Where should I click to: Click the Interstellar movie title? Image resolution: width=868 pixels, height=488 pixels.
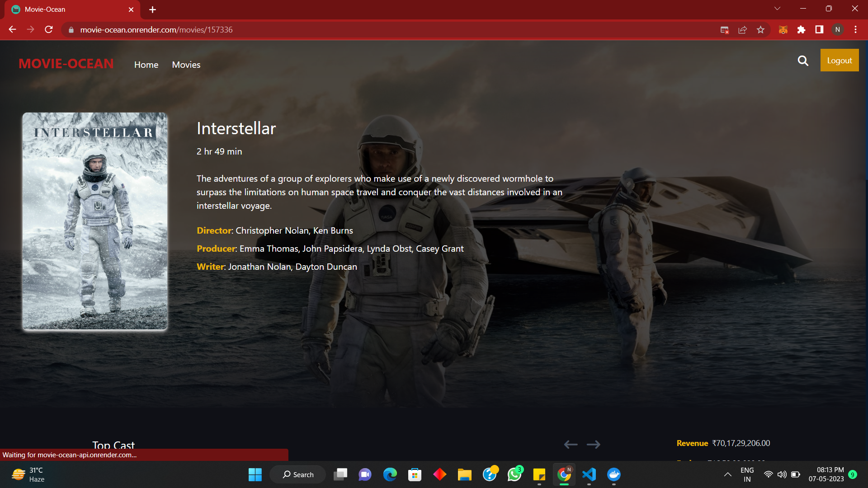[236, 128]
